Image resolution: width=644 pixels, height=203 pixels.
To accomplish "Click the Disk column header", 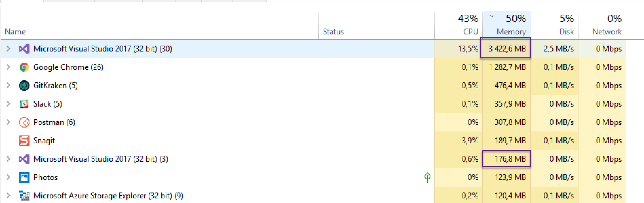I will [x=566, y=31].
